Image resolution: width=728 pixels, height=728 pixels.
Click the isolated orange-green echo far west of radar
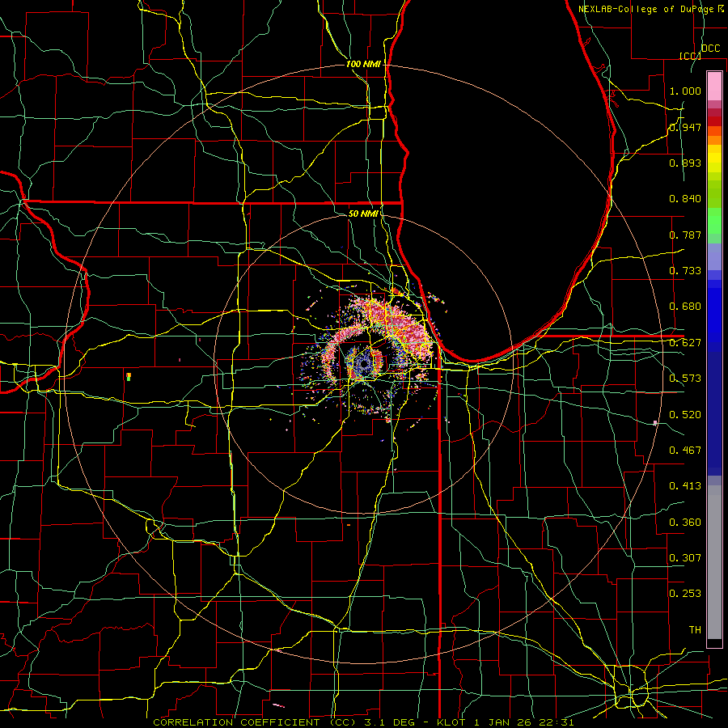click(129, 376)
